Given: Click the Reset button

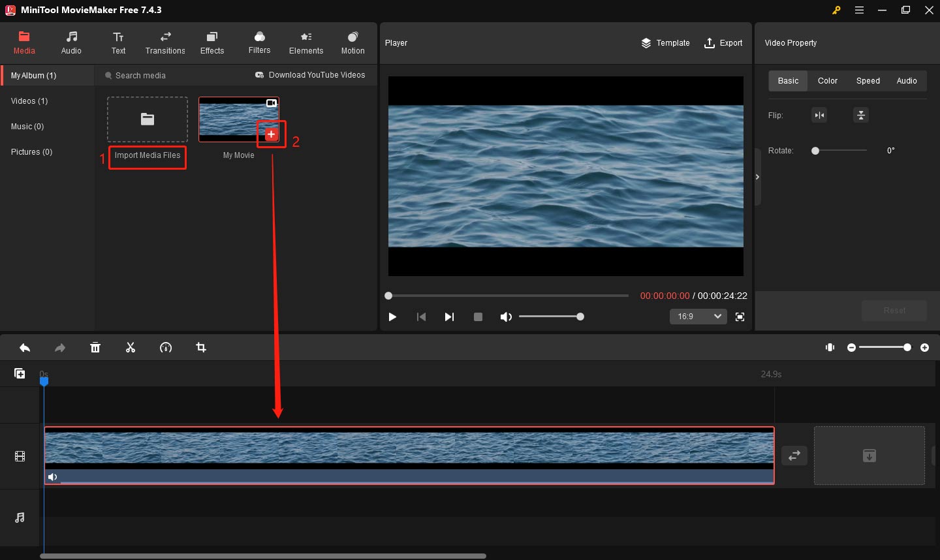Looking at the screenshot, I should pos(894,311).
